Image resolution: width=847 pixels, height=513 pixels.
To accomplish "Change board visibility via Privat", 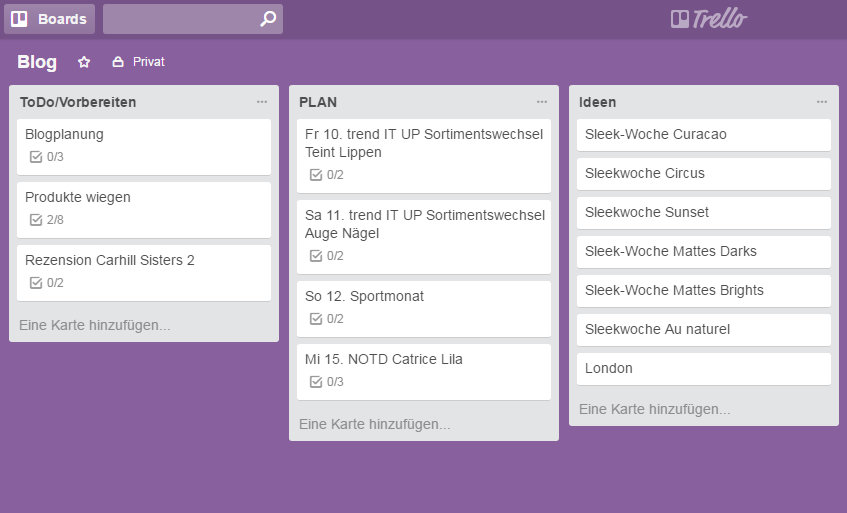I will [148, 62].
